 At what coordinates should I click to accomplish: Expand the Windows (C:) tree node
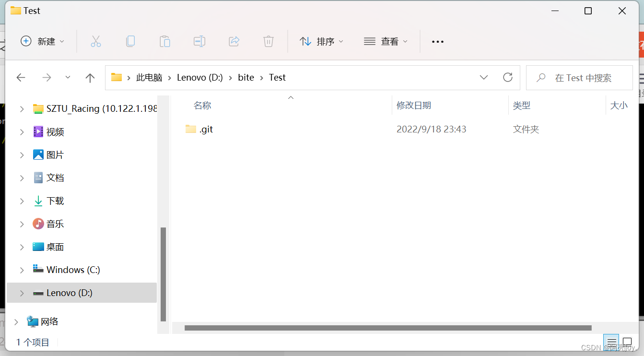coord(22,270)
